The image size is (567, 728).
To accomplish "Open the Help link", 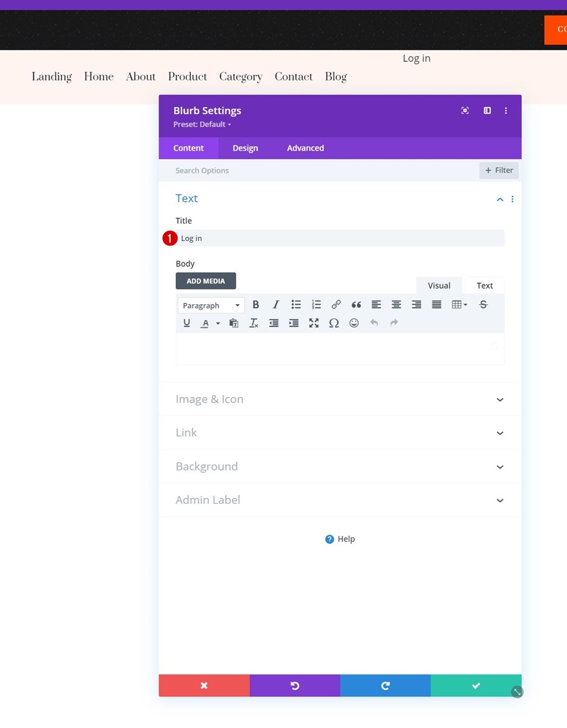I will pyautogui.click(x=340, y=539).
